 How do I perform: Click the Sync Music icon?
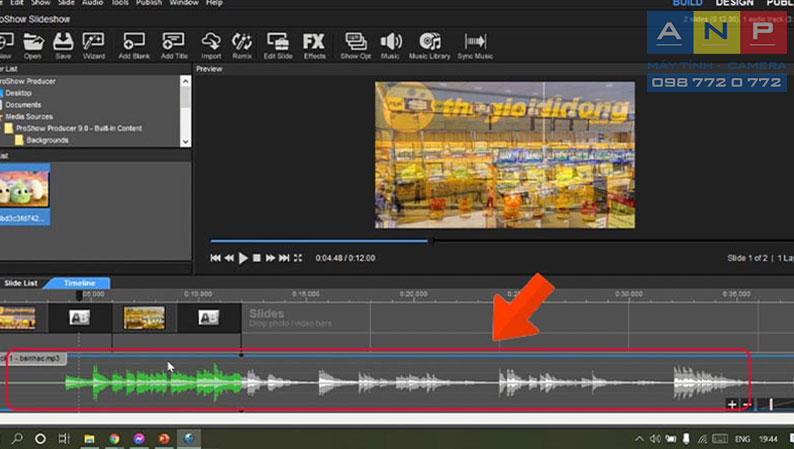click(x=475, y=46)
